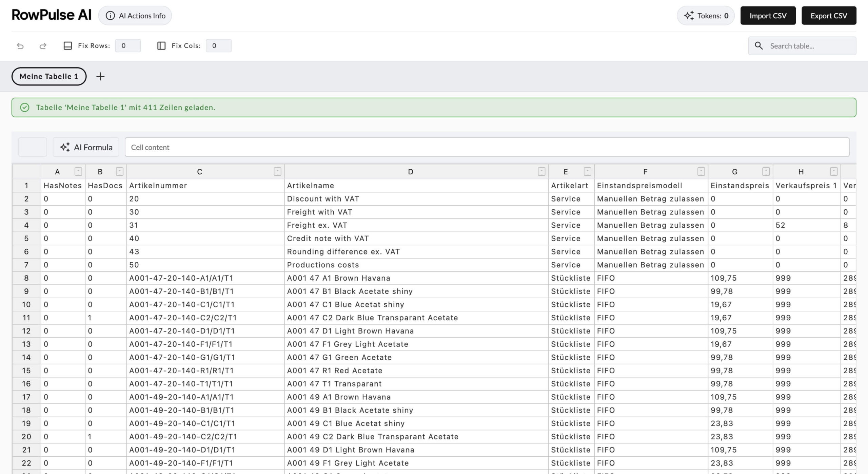This screenshot has height=474, width=868.
Task: Add a new table with the plus icon
Action: [x=100, y=76]
